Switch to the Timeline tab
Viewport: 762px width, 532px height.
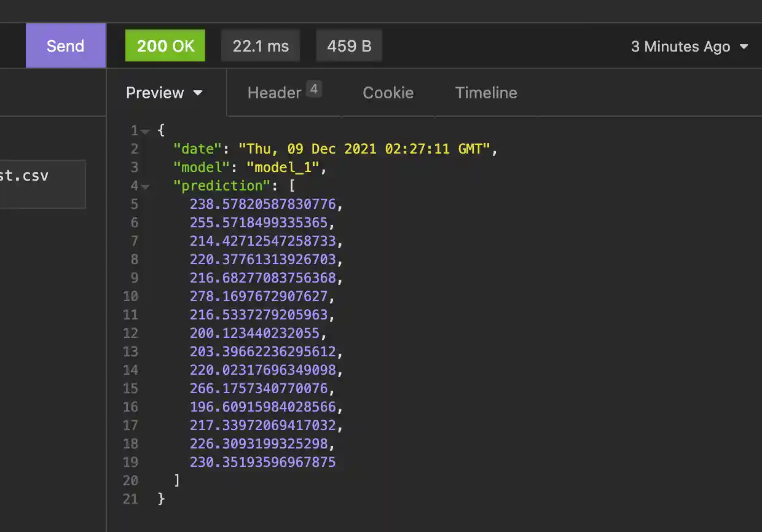point(486,93)
